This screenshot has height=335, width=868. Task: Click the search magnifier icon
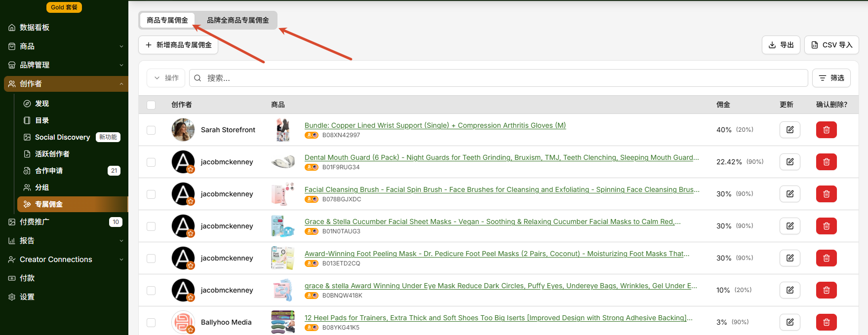197,78
